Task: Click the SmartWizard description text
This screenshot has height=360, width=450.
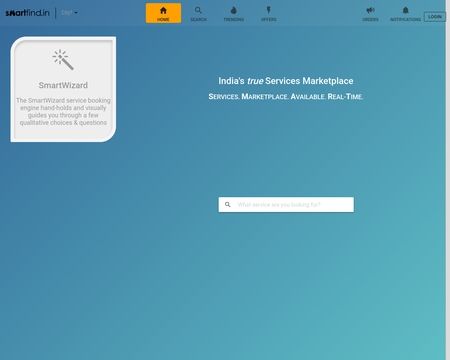Action: (x=63, y=111)
